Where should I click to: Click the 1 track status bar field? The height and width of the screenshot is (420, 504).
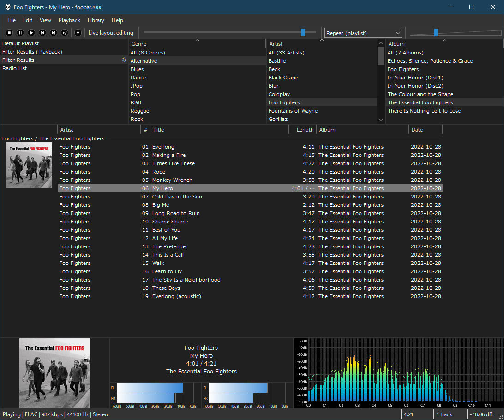click(450, 414)
